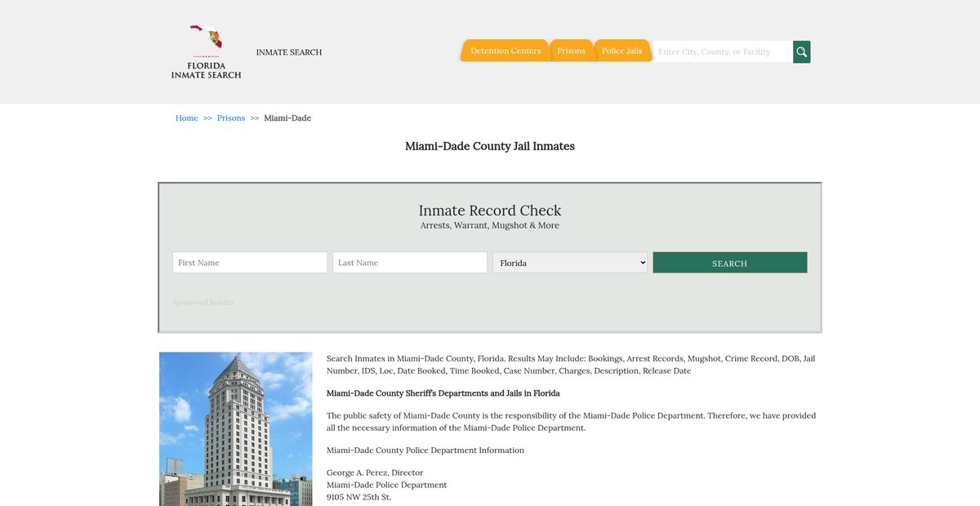Click George A. Perez, Director text
Image resolution: width=980 pixels, height=506 pixels.
click(375, 473)
